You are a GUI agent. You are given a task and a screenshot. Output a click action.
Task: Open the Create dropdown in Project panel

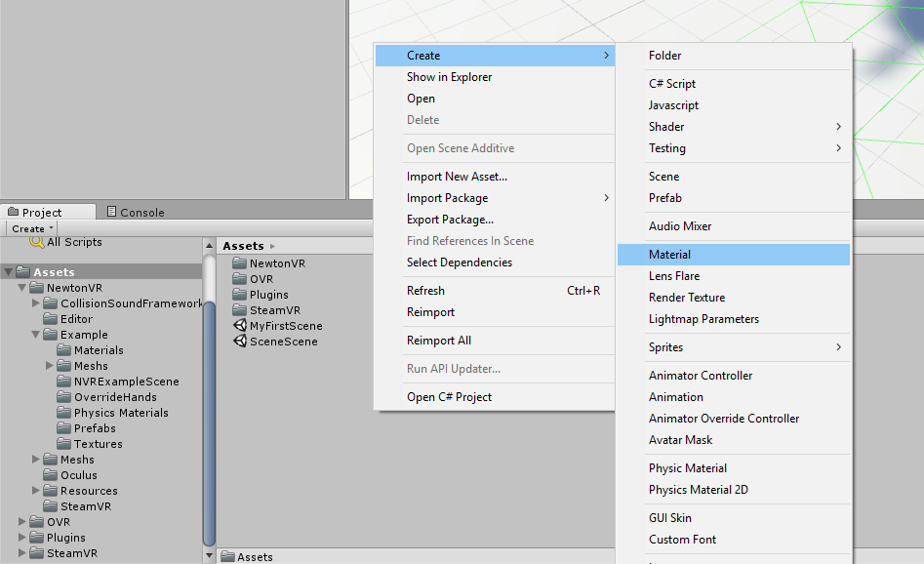pos(32,228)
